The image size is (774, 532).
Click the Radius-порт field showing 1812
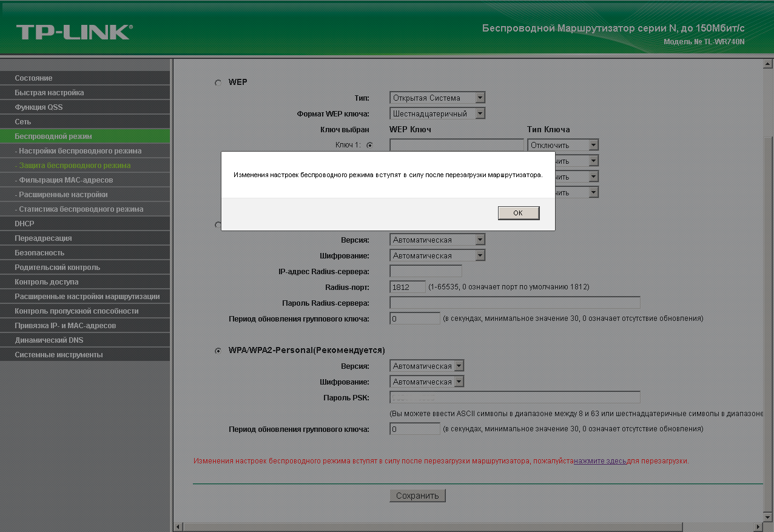(408, 287)
